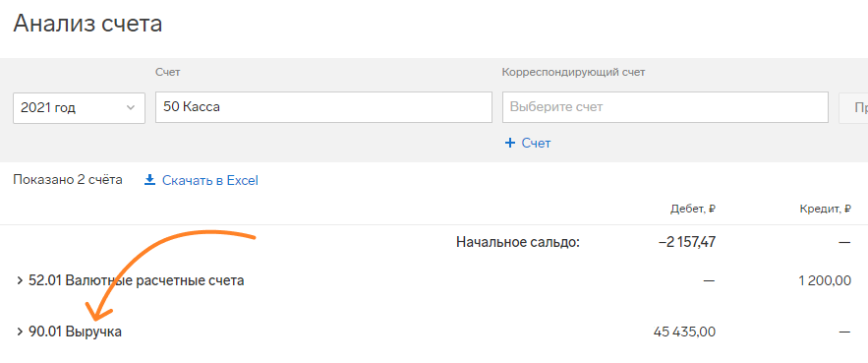
Task: Click the 1 200,00 credit amount
Action: click(x=825, y=280)
